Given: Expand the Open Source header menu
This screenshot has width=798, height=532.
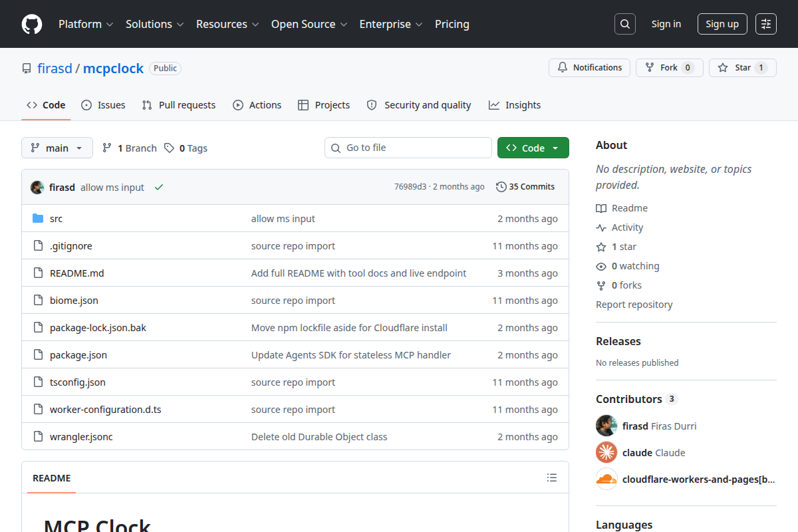Looking at the screenshot, I should 309,24.
